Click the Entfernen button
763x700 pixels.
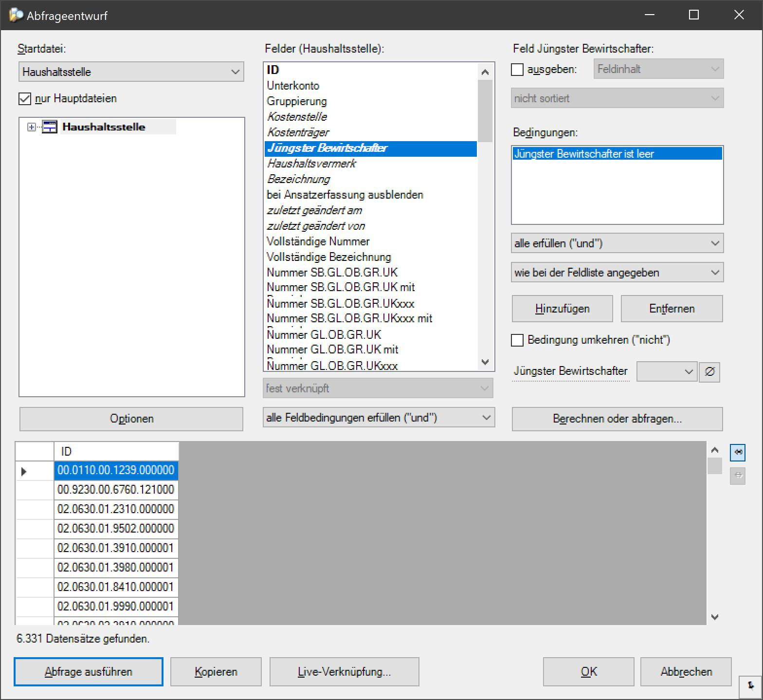tap(672, 309)
